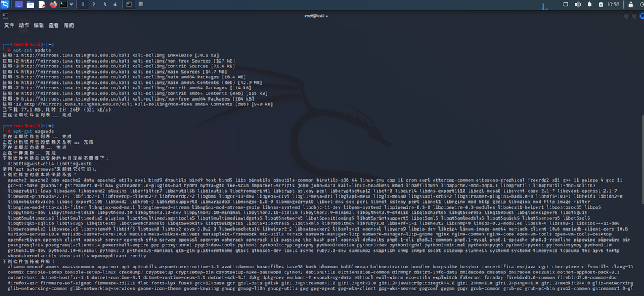Click the '正在读取状态信息 ... 完成' line
The width and height of the screenshot is (644, 296).
[34, 147]
